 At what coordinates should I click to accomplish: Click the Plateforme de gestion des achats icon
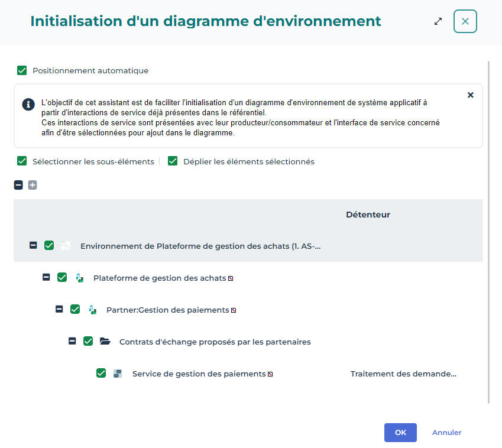79,278
